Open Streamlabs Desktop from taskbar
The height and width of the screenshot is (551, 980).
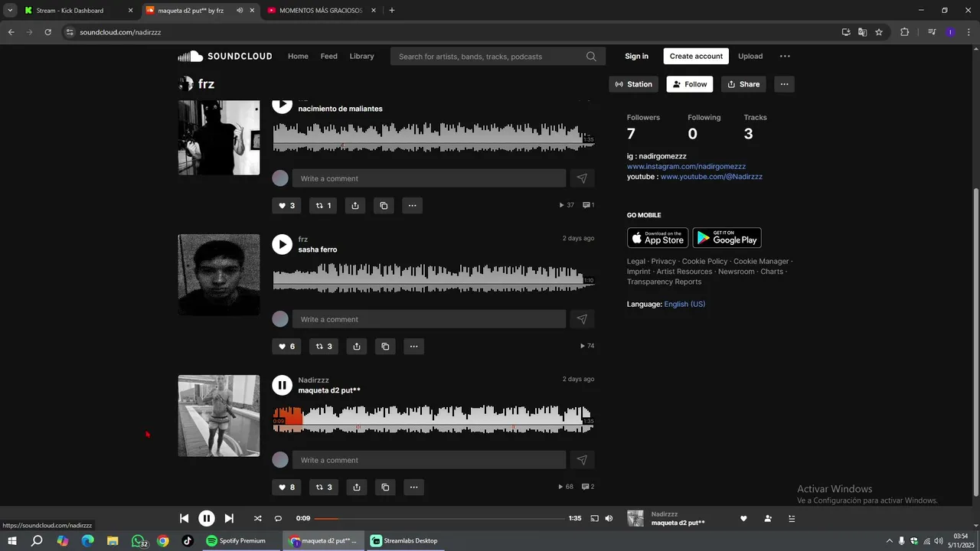point(404,540)
